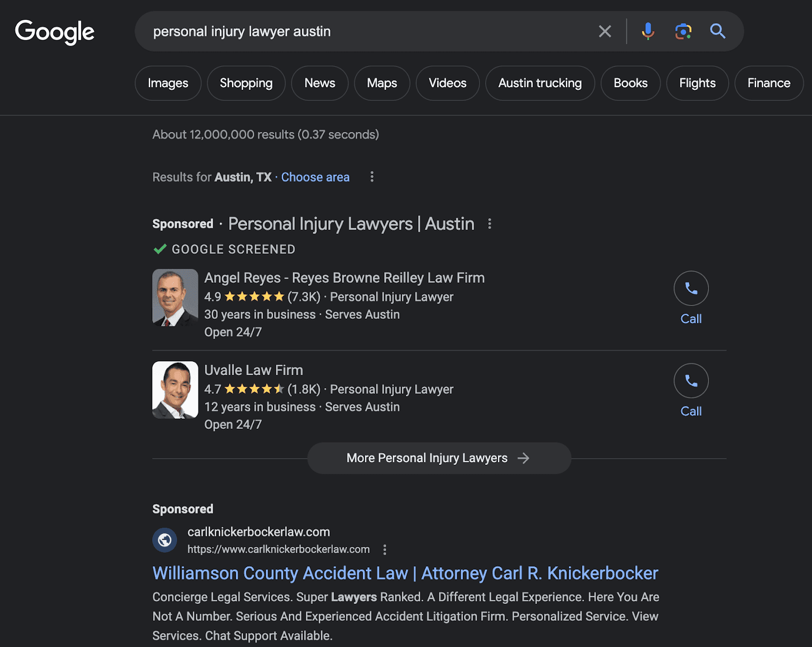Click Angel Reyes' profile photo
Viewport: 812px width, 647px height.
pyautogui.click(x=175, y=297)
